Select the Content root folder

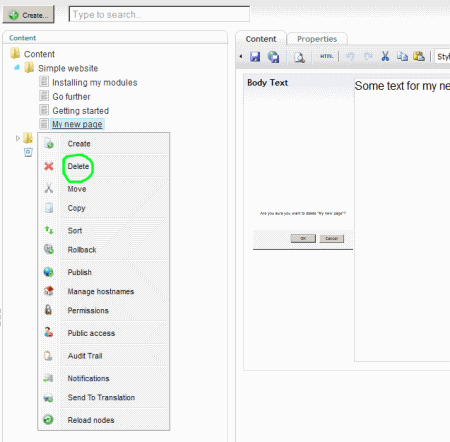click(x=39, y=54)
